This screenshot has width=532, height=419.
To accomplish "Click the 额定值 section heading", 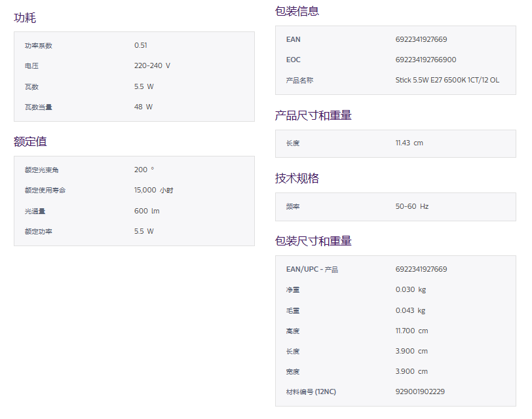I will pyautogui.click(x=30, y=141).
